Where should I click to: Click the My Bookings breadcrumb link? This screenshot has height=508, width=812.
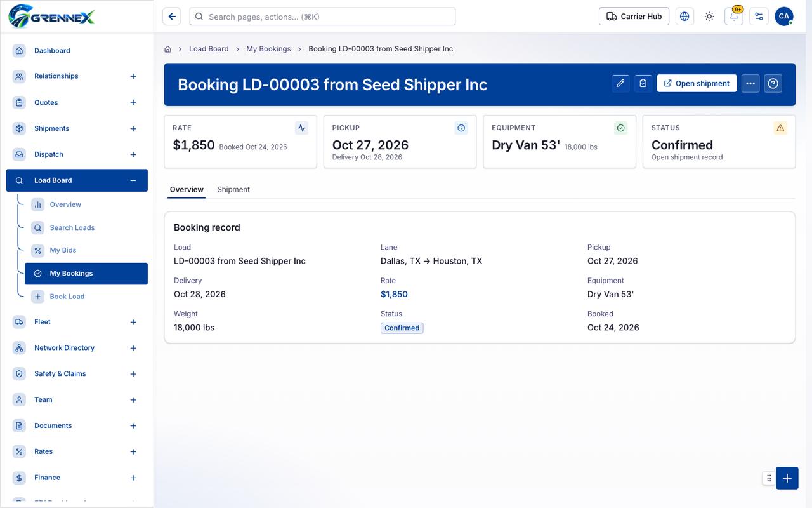[x=268, y=49]
